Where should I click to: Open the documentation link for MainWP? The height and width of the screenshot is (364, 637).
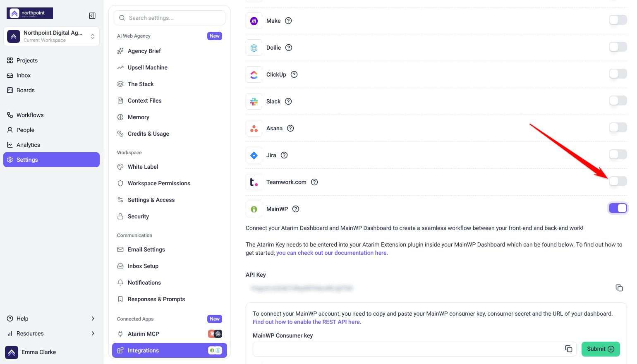click(332, 253)
